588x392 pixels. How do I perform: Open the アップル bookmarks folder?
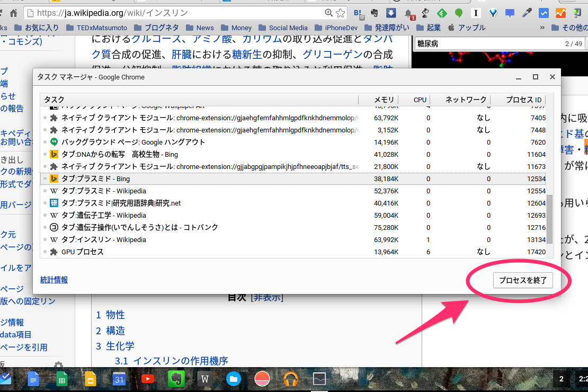[467, 28]
